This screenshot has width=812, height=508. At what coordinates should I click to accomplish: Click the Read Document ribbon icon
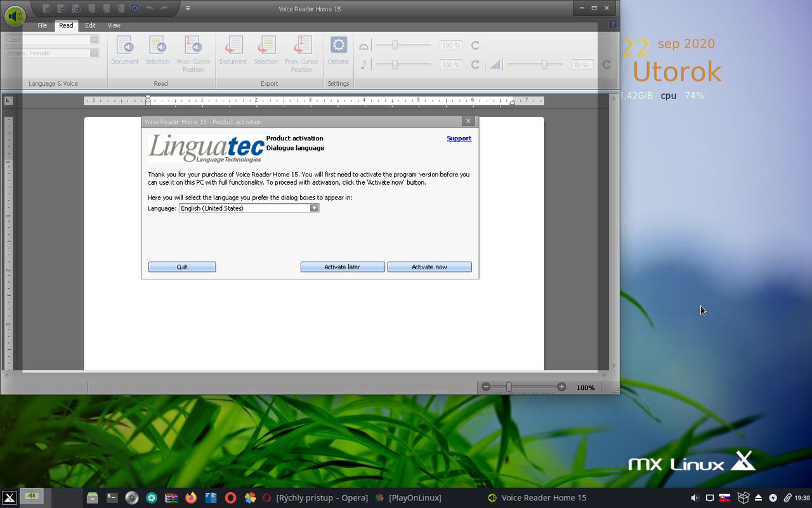tap(125, 46)
